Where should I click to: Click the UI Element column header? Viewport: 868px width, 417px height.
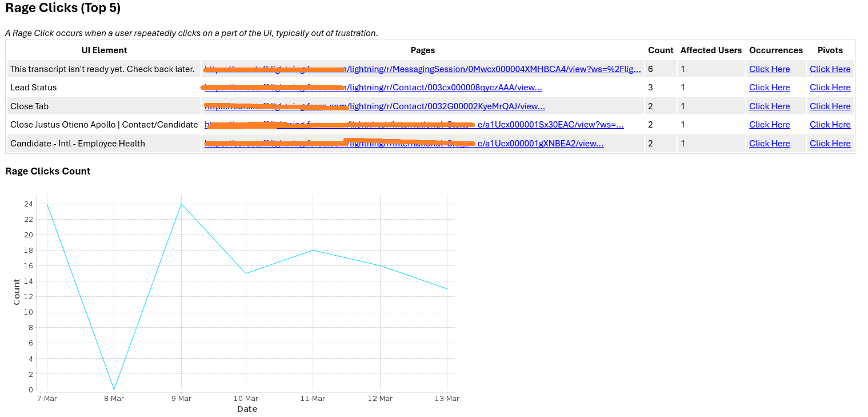[104, 50]
